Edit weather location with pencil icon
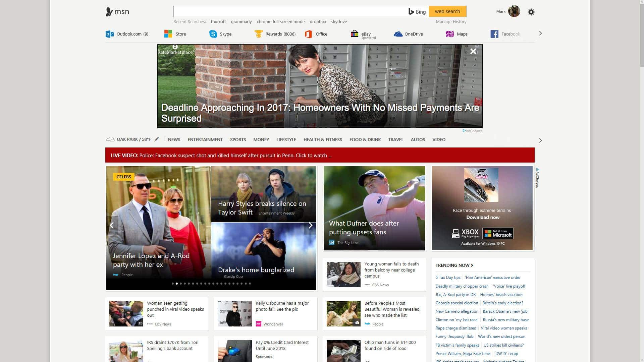Screen dimensions: 644x362 pyautogui.click(x=157, y=139)
